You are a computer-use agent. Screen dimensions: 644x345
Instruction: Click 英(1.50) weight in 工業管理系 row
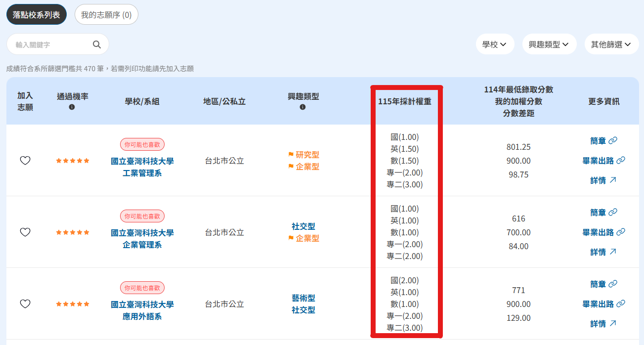point(405,149)
